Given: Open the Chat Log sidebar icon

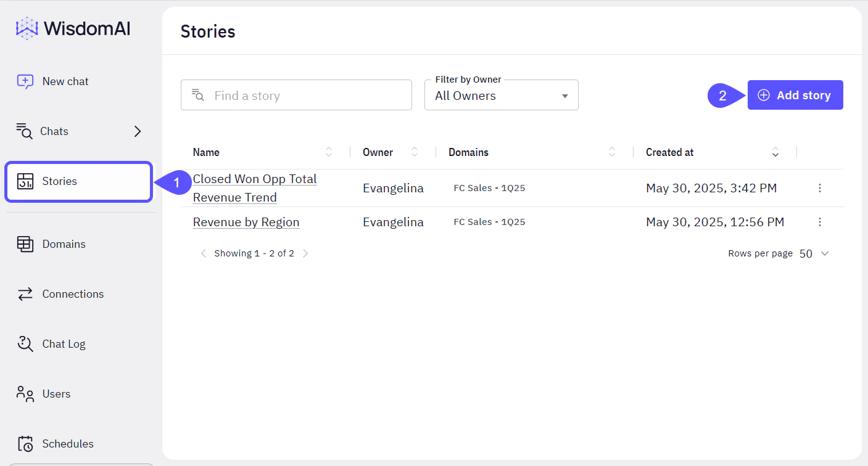Looking at the screenshot, I should pos(25,343).
